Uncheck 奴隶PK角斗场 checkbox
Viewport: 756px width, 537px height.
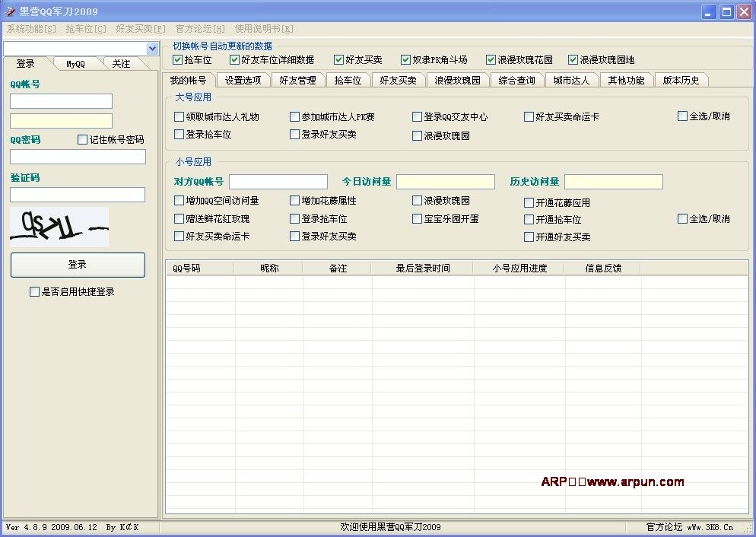[x=406, y=60]
